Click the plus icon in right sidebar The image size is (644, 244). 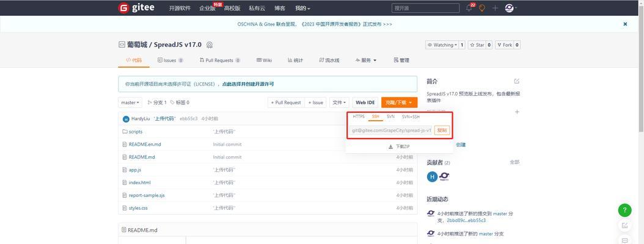517,112
